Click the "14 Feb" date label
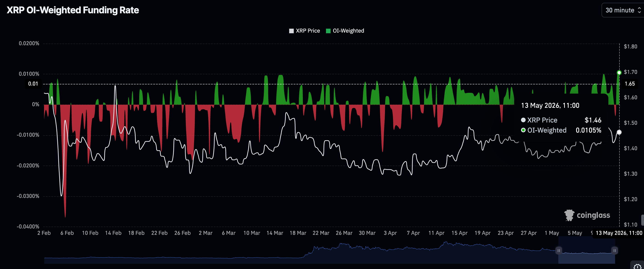644x269 pixels. click(113, 233)
